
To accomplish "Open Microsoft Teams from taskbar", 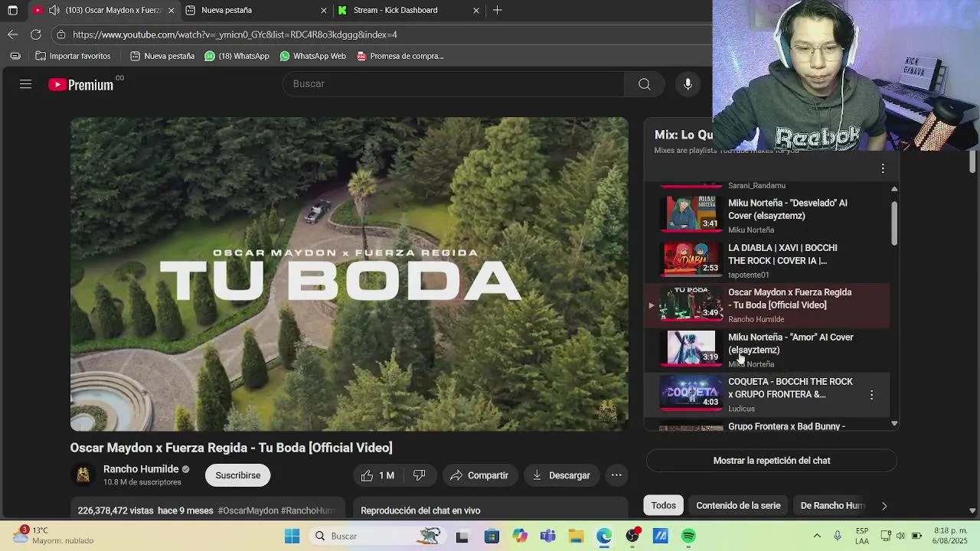I will [x=547, y=536].
